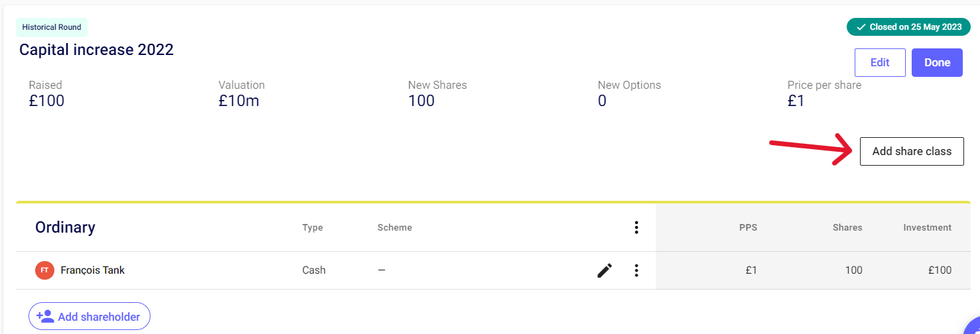This screenshot has height=334, width=980.
Task: Click the Done button
Action: (x=937, y=63)
